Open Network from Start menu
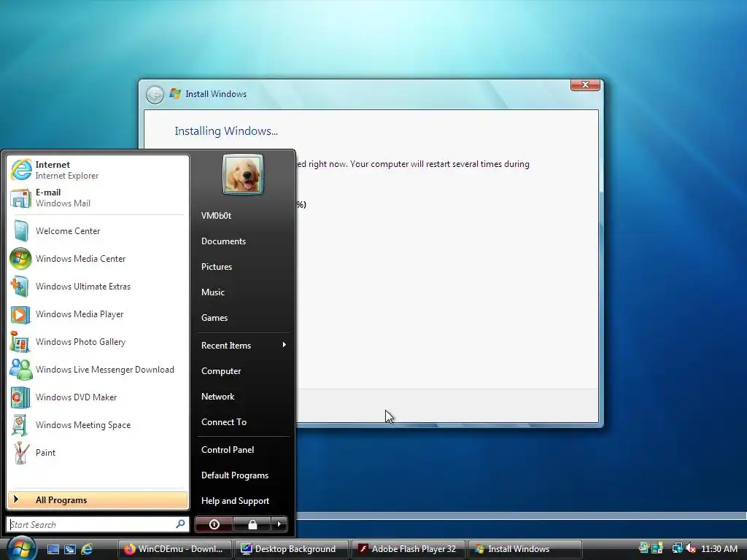Viewport: 747px width, 560px height. [243, 397]
